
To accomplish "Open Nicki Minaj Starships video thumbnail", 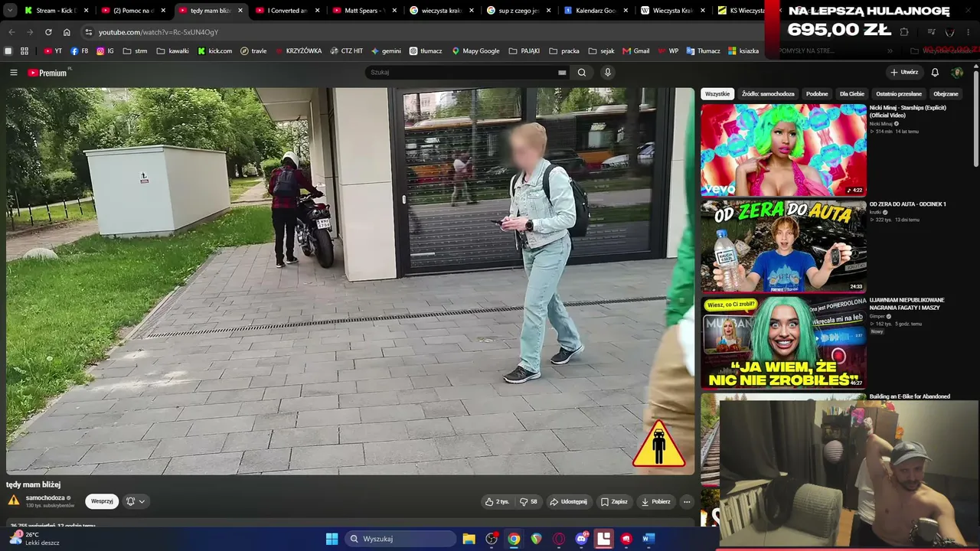I will click(x=783, y=150).
